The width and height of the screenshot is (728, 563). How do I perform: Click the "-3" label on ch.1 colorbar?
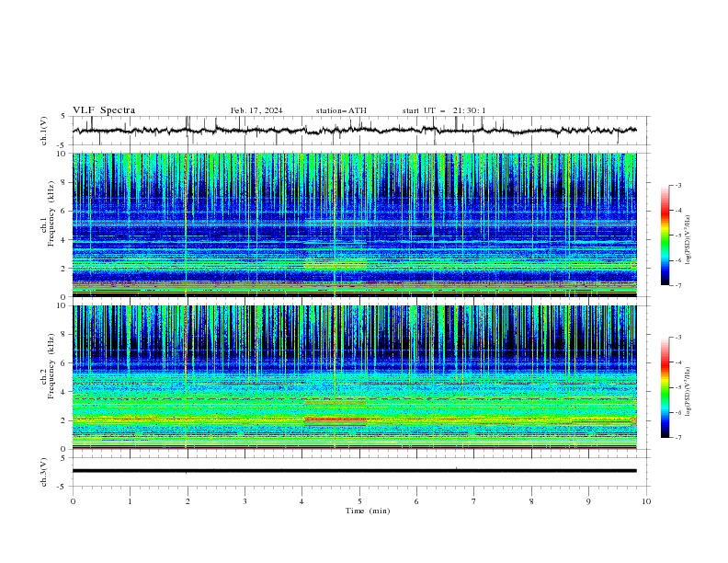678,185
